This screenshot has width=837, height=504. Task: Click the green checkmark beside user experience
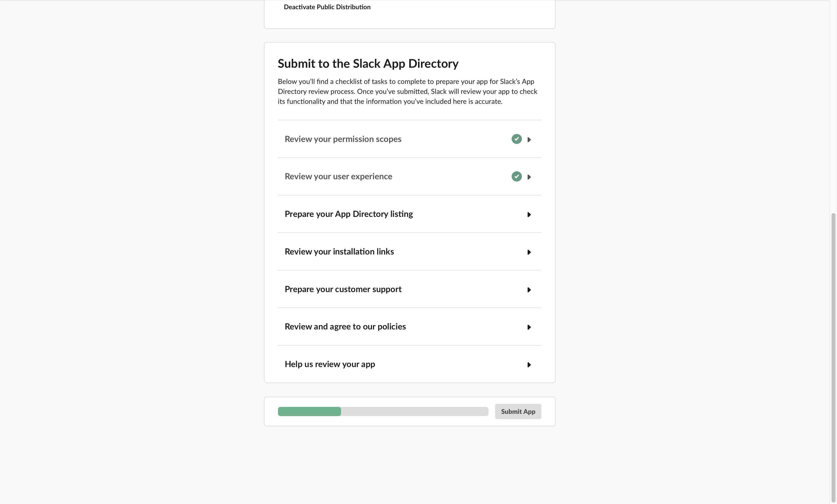tap(516, 177)
